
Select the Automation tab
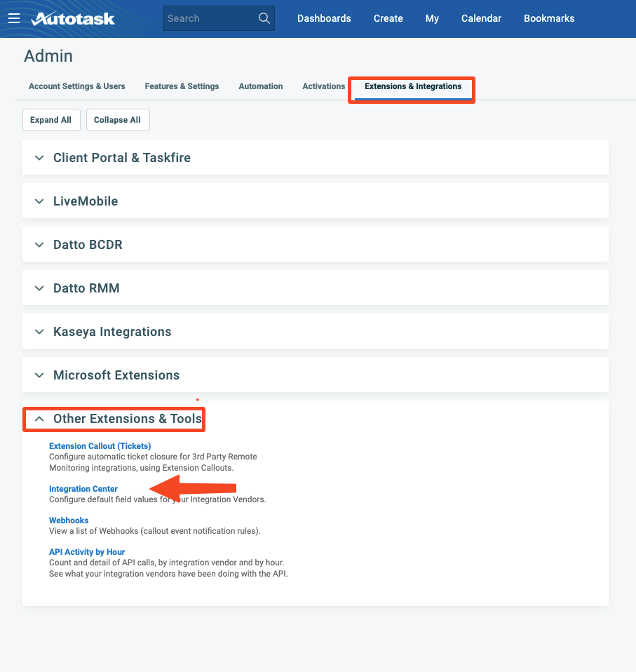click(x=261, y=86)
